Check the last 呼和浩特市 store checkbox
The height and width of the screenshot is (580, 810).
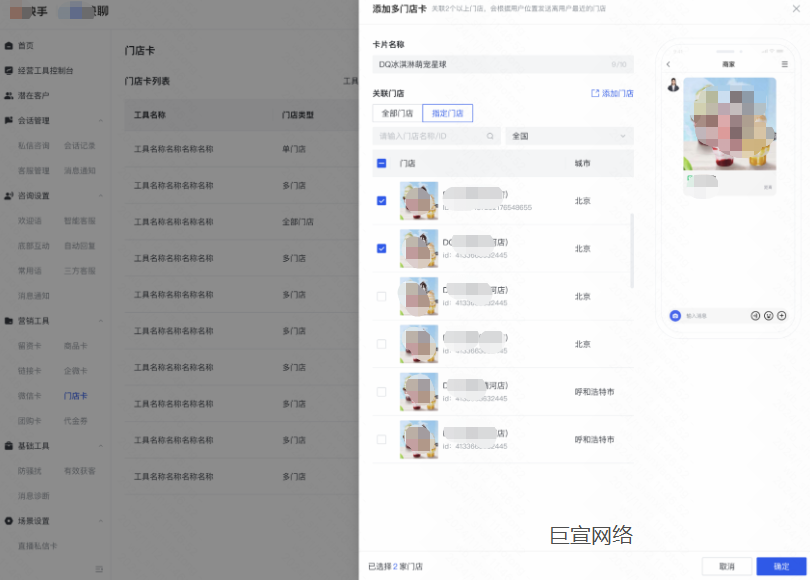382,440
